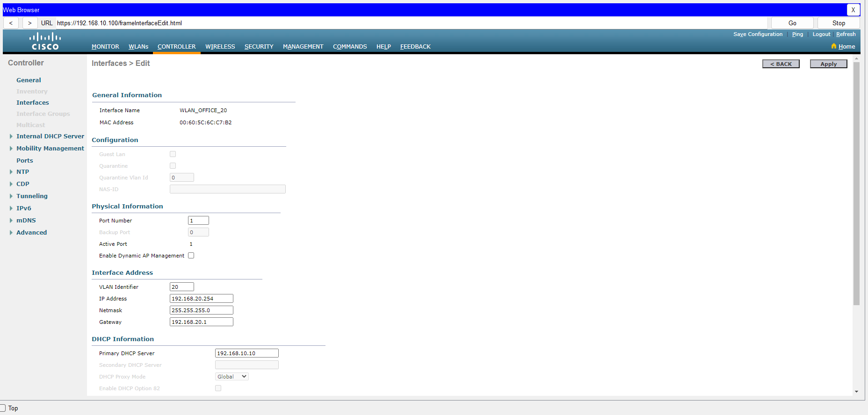Click the browser back arrow button
This screenshot has width=868, height=415.
pos(11,23)
